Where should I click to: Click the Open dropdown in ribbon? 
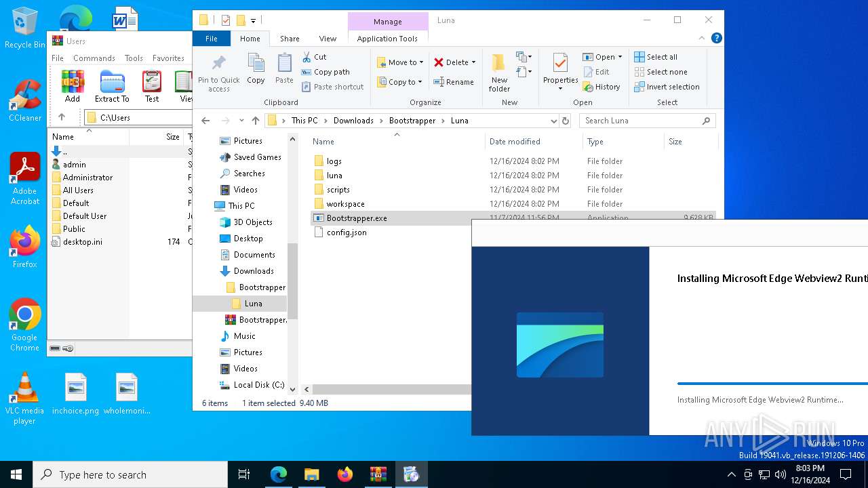pyautogui.click(x=602, y=57)
